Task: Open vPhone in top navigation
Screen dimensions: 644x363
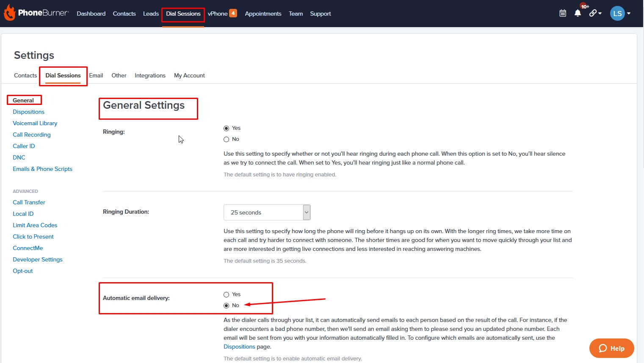Action: click(218, 14)
